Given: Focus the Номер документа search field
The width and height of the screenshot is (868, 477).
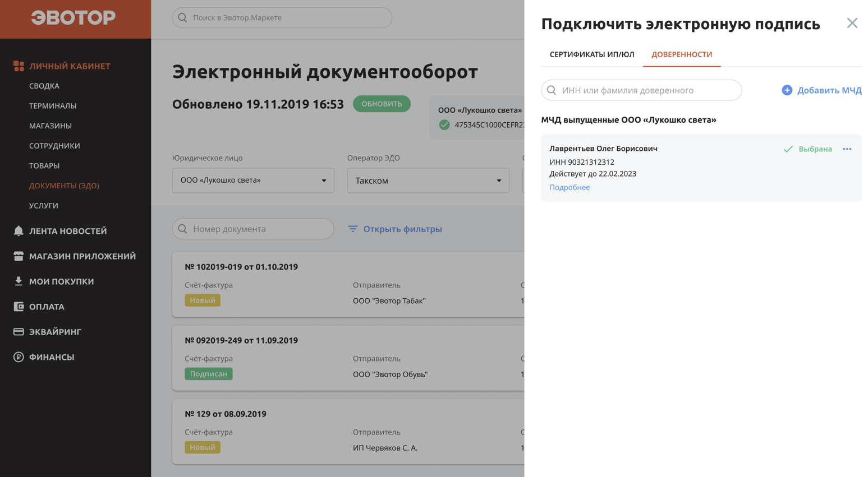Looking at the screenshot, I should tap(253, 229).
